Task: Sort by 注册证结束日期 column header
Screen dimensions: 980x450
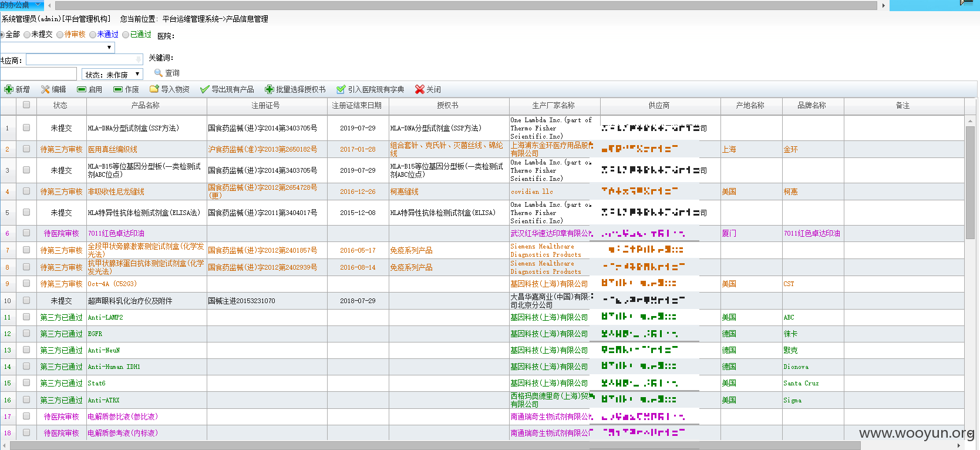Action: [357, 106]
